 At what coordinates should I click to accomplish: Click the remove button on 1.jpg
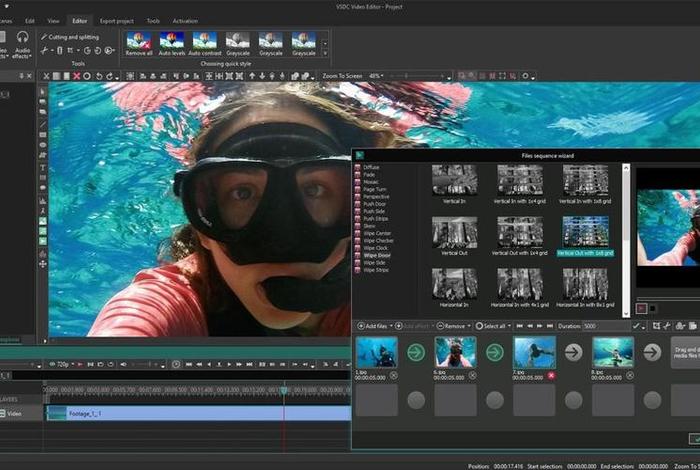(393, 376)
